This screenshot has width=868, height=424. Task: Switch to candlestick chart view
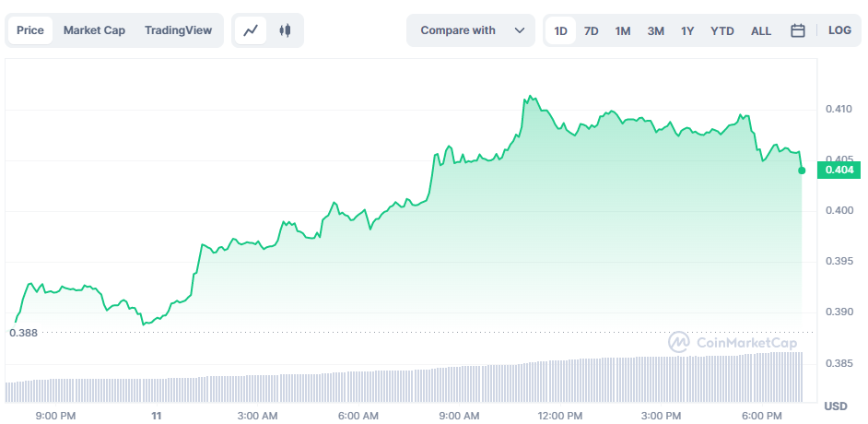[x=285, y=30]
